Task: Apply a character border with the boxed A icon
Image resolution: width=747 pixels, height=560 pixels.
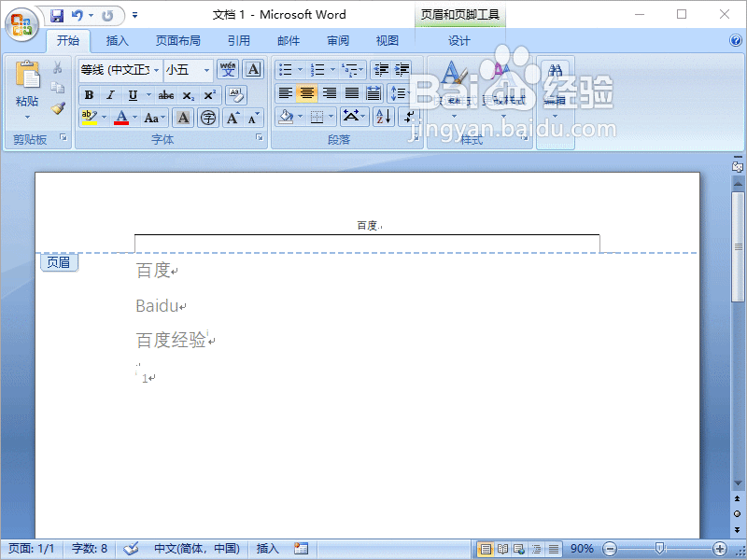Action: pos(253,69)
